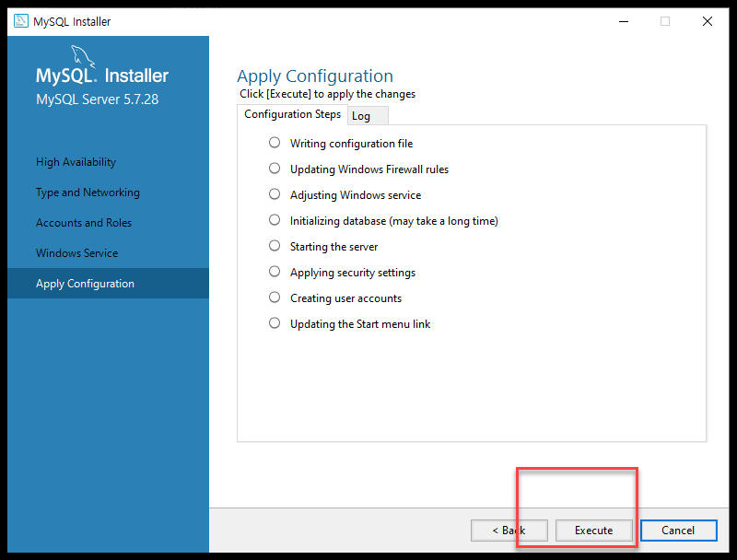The image size is (737, 560).
Task: Click the Execute button
Action: click(593, 531)
